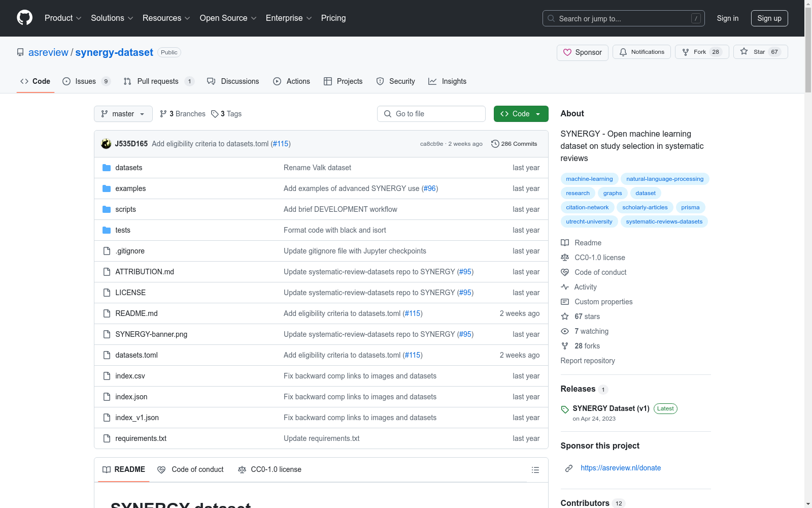Click the ATTRIBUTION.md file icon
This screenshot has width=812, height=508.
(x=107, y=272)
